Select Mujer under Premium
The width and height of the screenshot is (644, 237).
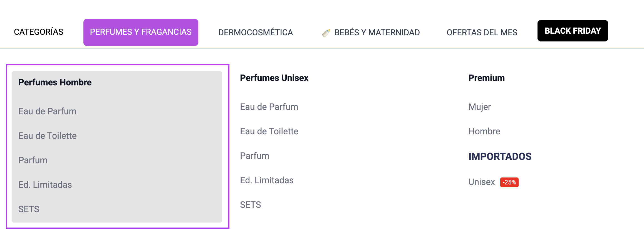tap(480, 107)
